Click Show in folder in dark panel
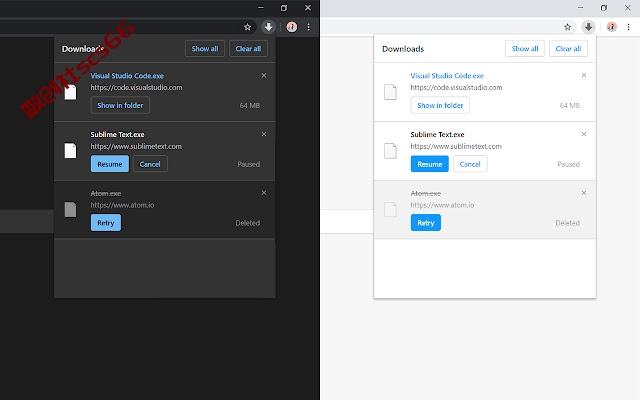The height and width of the screenshot is (400, 640). point(120,105)
